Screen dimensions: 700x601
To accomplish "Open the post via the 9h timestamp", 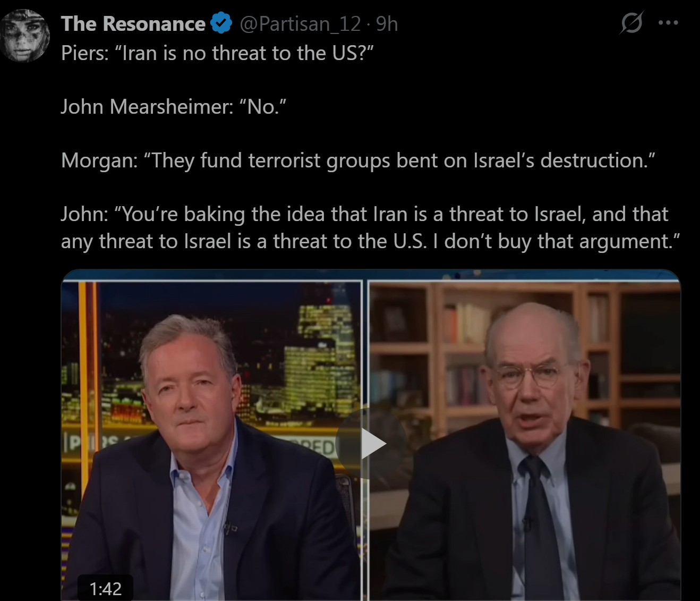I will 387,24.
